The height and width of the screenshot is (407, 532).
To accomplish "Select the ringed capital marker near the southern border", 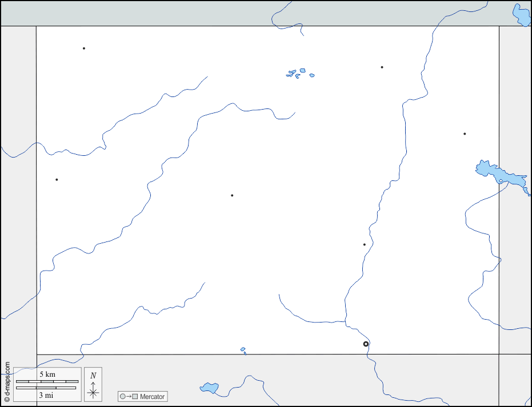I will (366, 344).
